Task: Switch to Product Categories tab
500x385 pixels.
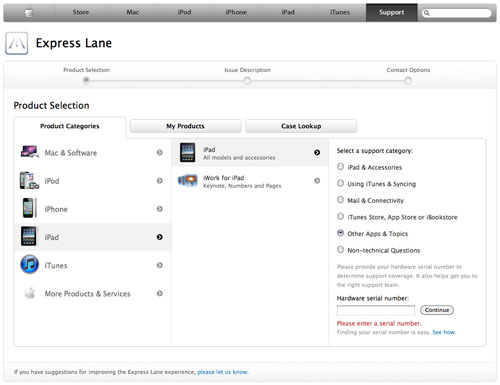Action: coord(70,126)
